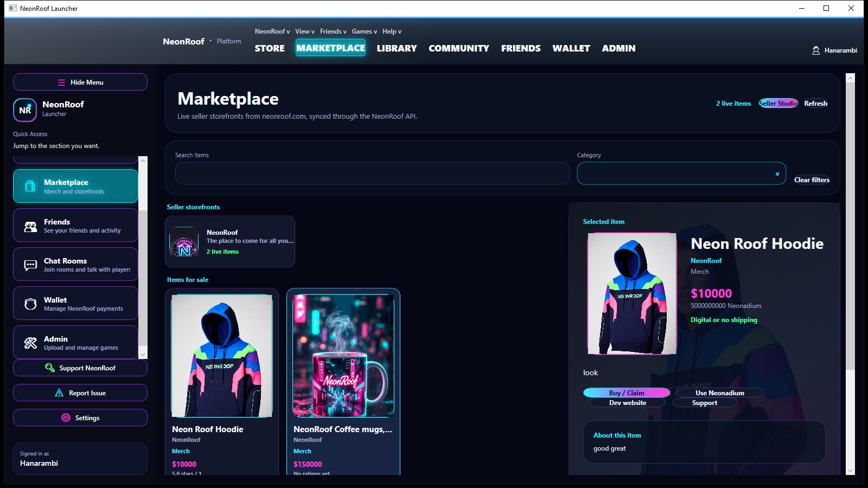Click the '2 live items' counter at the top

pos(733,103)
